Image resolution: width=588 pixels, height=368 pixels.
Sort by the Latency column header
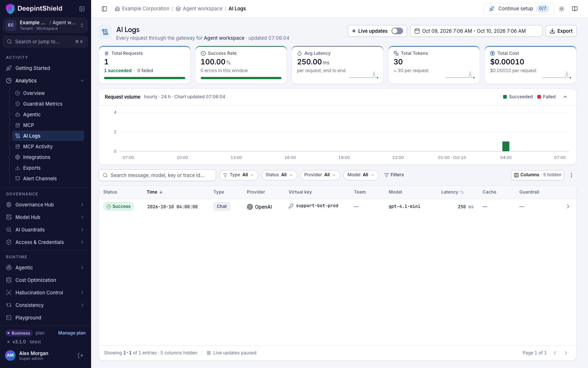pyautogui.click(x=452, y=192)
